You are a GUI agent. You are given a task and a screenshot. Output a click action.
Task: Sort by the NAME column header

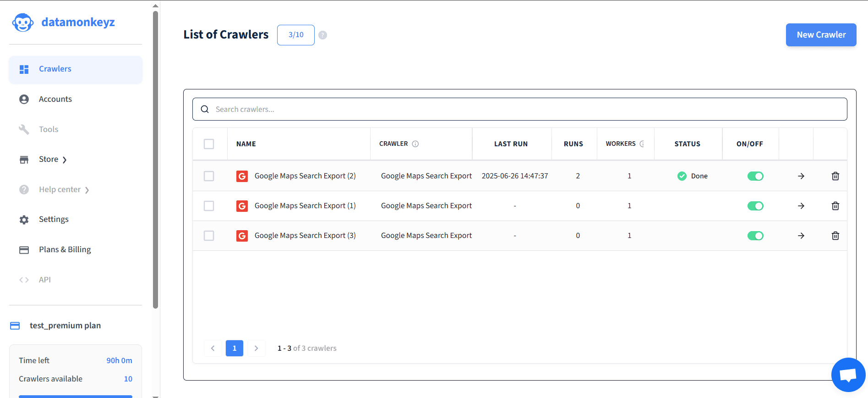pos(246,144)
